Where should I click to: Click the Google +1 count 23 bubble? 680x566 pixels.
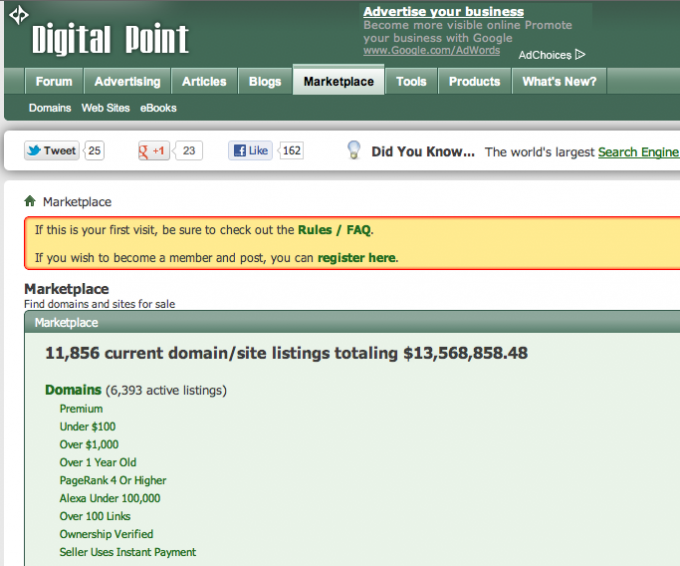pyautogui.click(x=189, y=150)
